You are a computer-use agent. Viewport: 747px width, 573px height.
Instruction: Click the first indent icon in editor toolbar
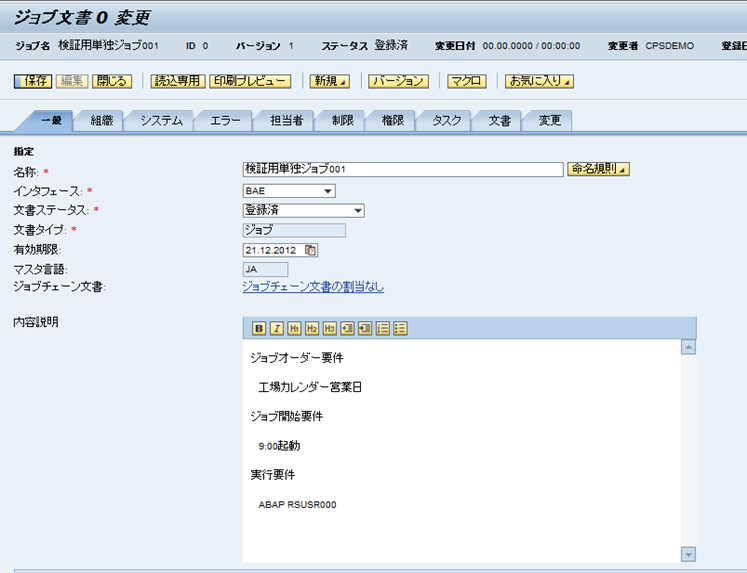coord(347,327)
